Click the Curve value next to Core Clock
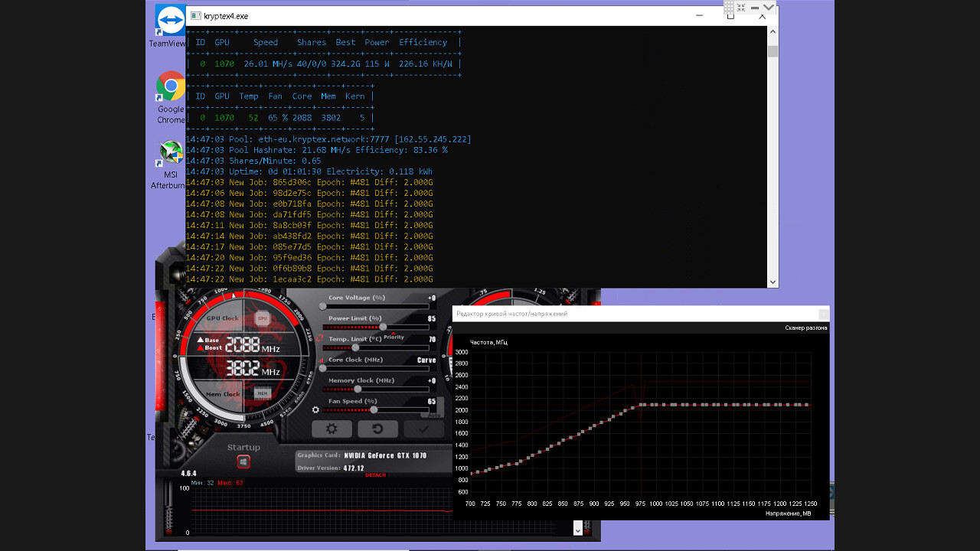Screen dimensions: 980x551 point(426,360)
